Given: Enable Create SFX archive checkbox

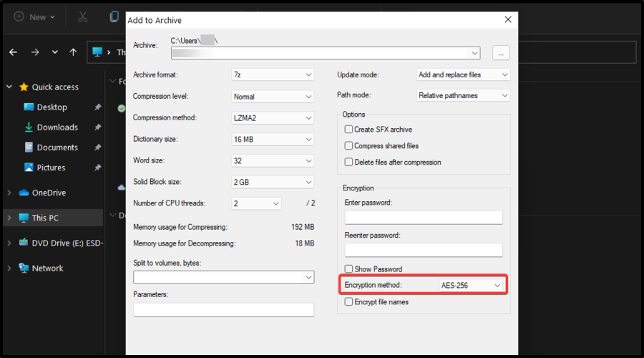Looking at the screenshot, I should (x=348, y=130).
